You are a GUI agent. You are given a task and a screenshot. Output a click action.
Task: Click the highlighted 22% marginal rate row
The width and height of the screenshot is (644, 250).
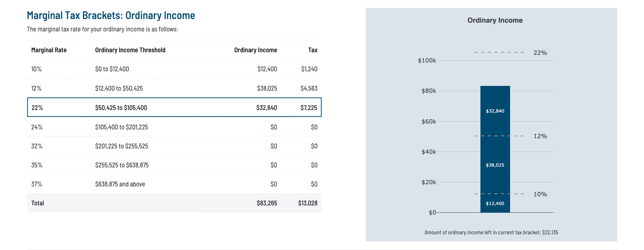click(x=174, y=107)
